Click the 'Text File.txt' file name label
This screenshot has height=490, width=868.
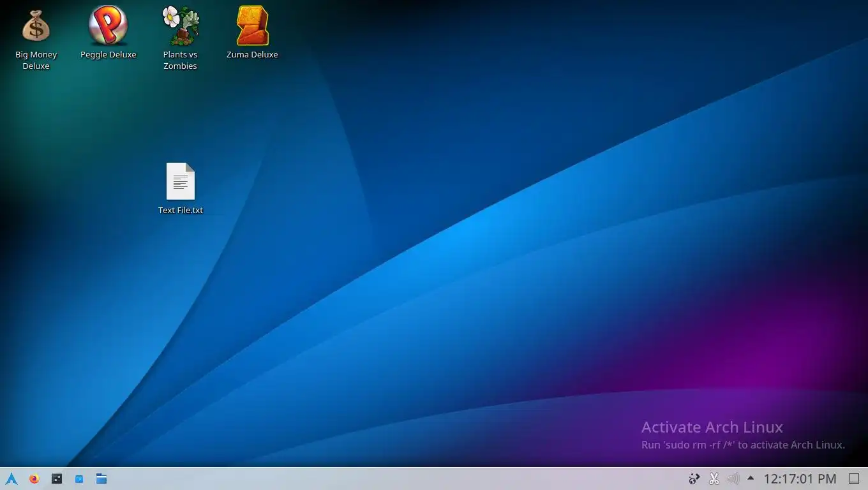(181, 211)
